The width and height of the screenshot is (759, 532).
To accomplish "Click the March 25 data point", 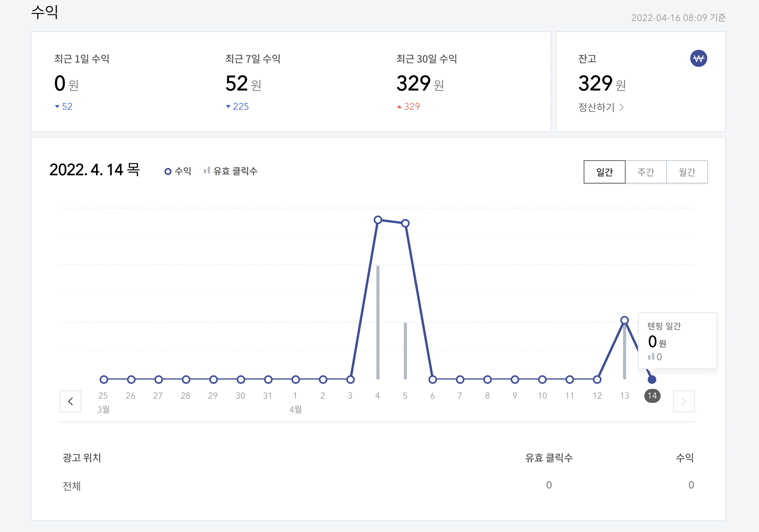I will tap(104, 380).
